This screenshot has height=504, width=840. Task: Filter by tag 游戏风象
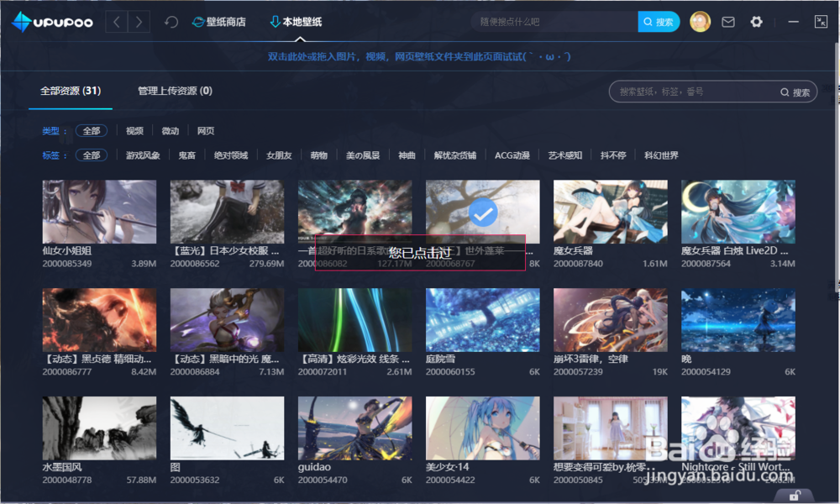(x=143, y=155)
